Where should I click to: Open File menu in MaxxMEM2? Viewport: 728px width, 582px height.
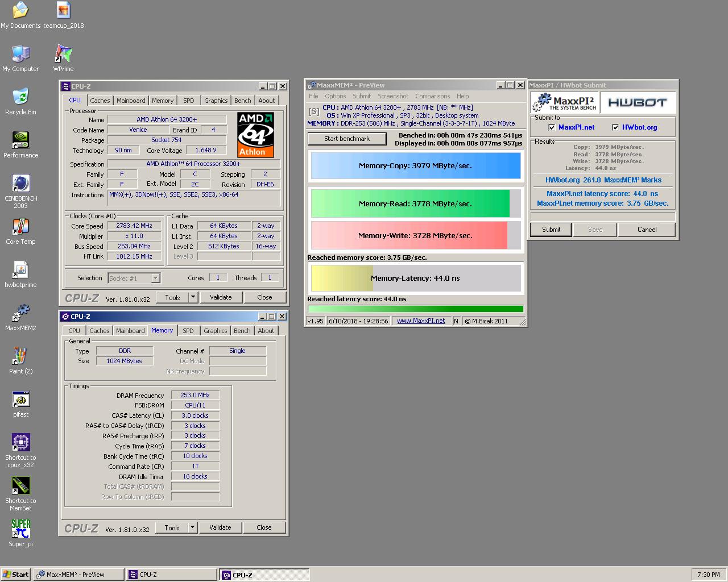point(313,96)
